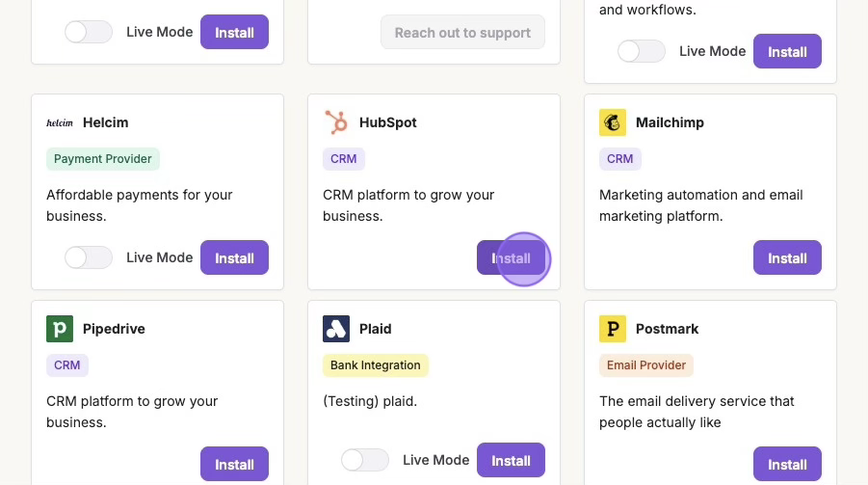
Task: Click the HubSpot logo icon
Action: [336, 122]
